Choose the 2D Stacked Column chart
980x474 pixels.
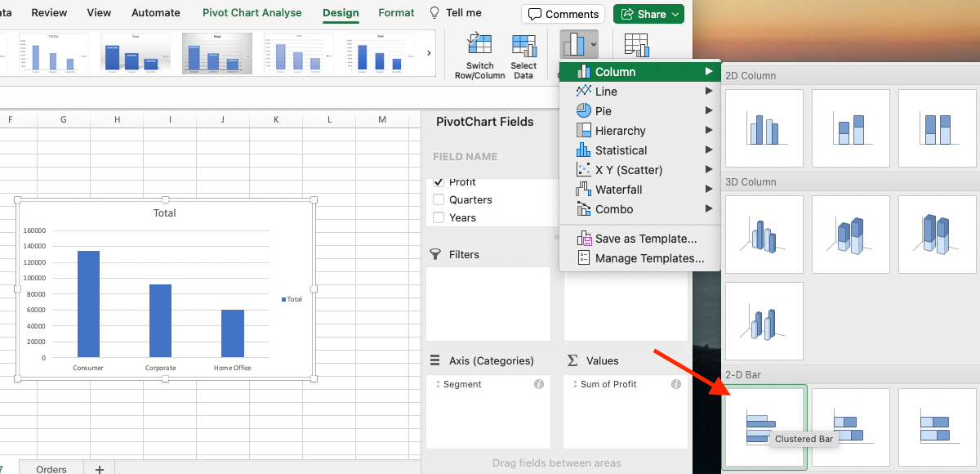coord(851,128)
